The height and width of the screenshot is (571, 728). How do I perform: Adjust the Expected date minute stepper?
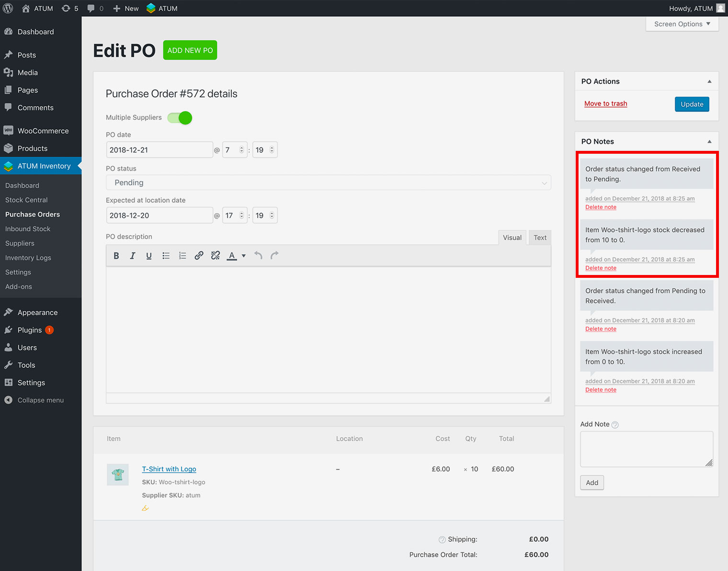coord(272,216)
